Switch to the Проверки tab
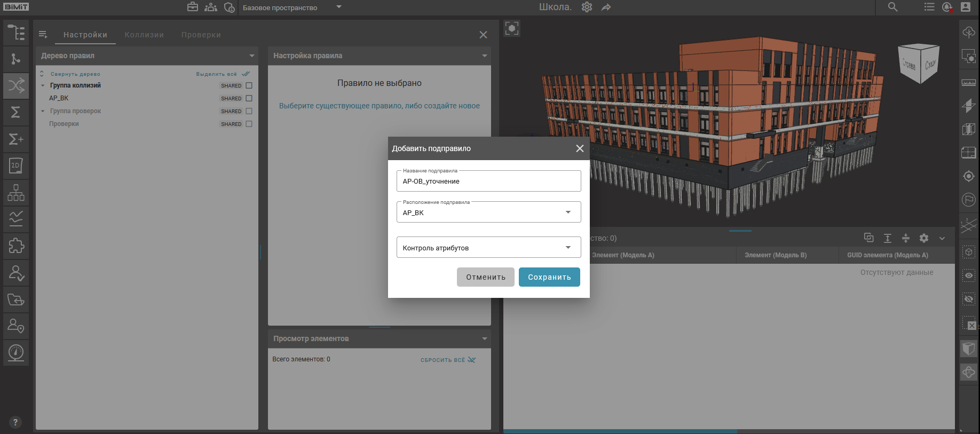Image resolution: width=980 pixels, height=434 pixels. coord(201,35)
